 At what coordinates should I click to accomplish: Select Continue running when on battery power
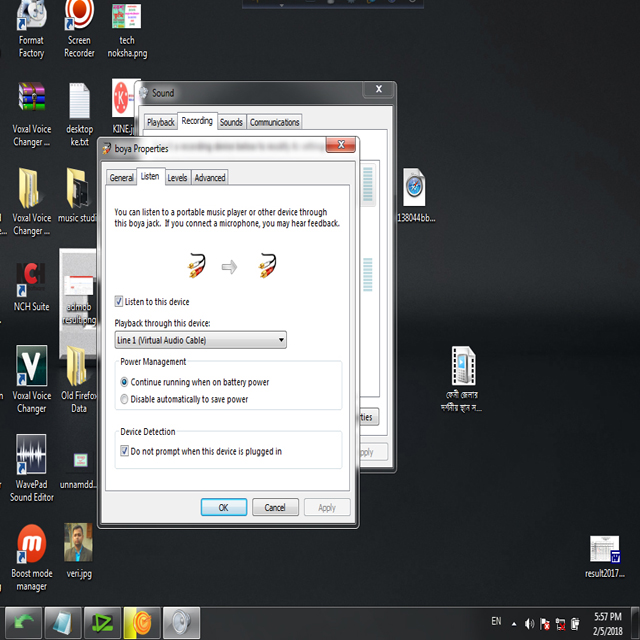click(x=124, y=382)
